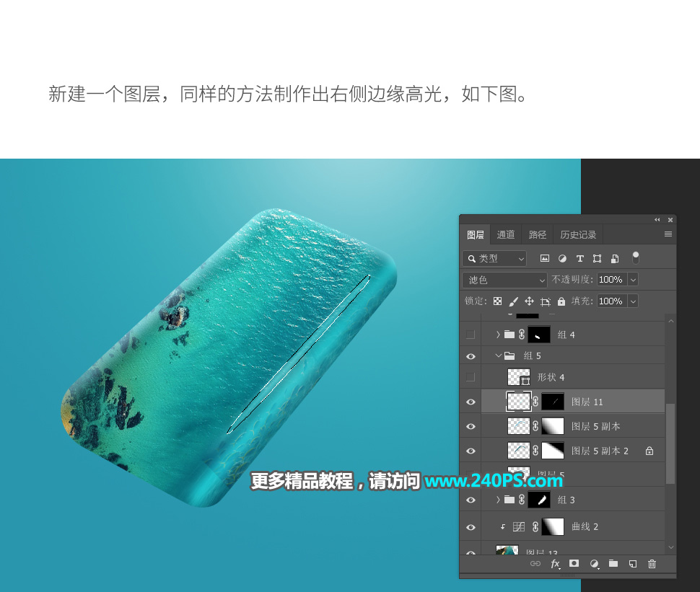Click the fx layer style icon

click(x=555, y=564)
